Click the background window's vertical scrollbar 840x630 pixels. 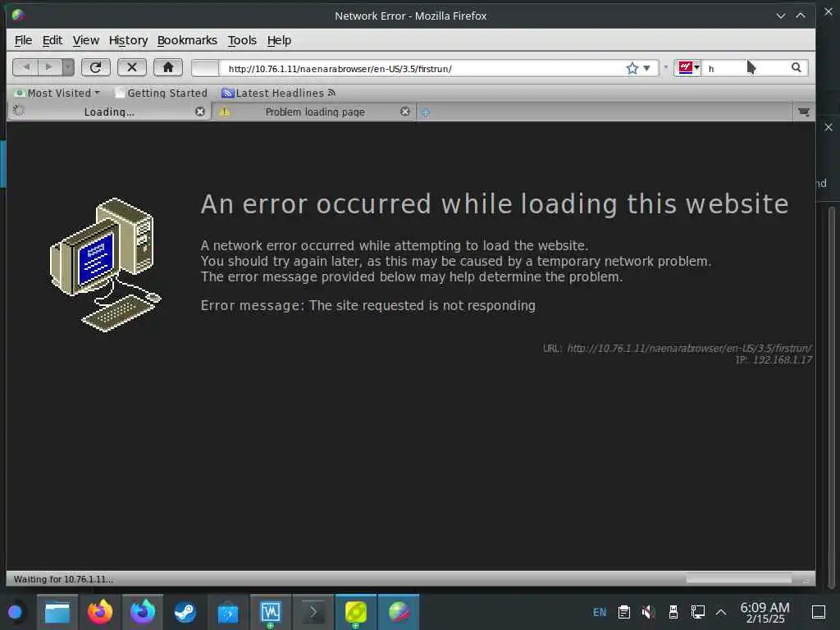pyautogui.click(x=831, y=396)
